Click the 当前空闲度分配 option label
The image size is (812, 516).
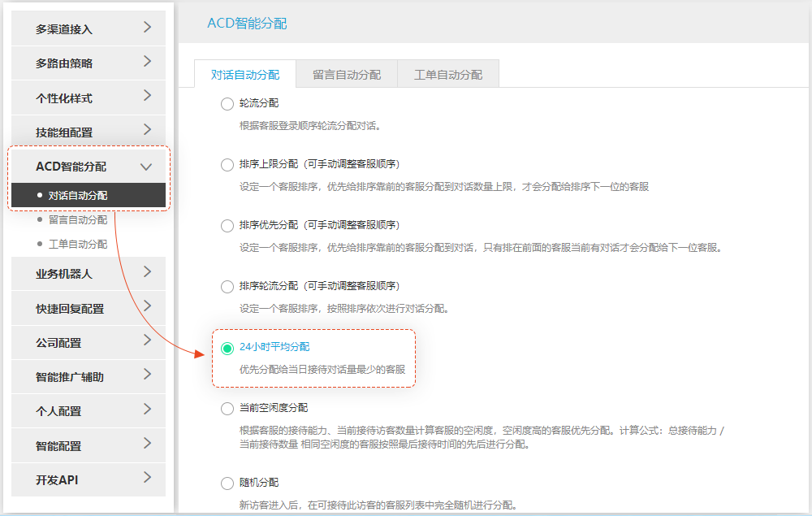pyautogui.click(x=274, y=408)
